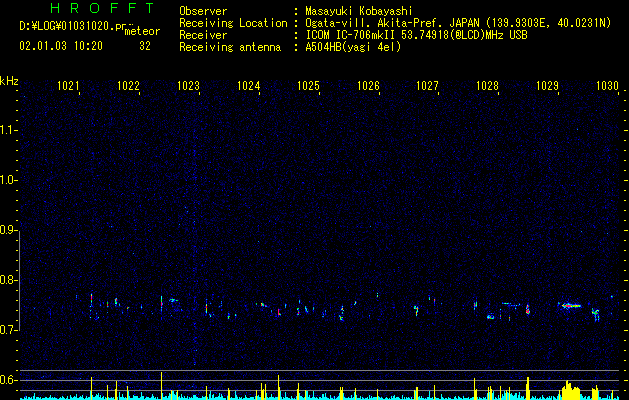Click the 0.9 kHz frequency tick label

click(8, 230)
